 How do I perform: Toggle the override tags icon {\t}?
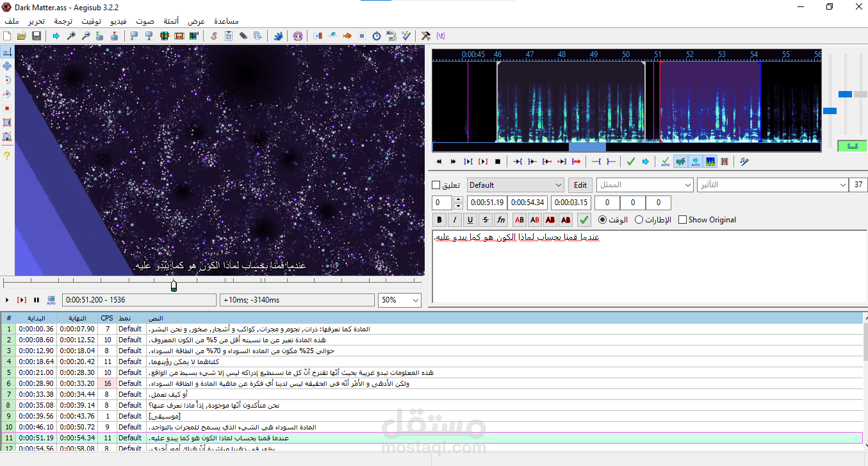(441, 36)
